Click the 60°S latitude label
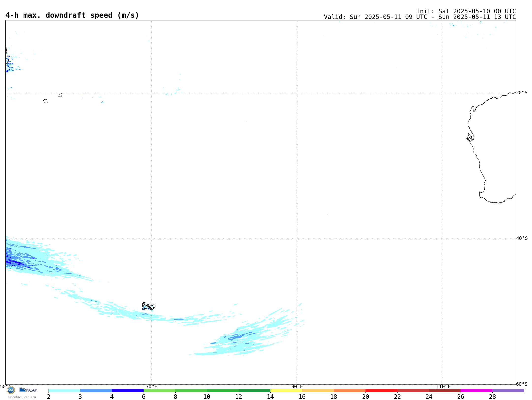This screenshot has height=400, width=532. 522,384
